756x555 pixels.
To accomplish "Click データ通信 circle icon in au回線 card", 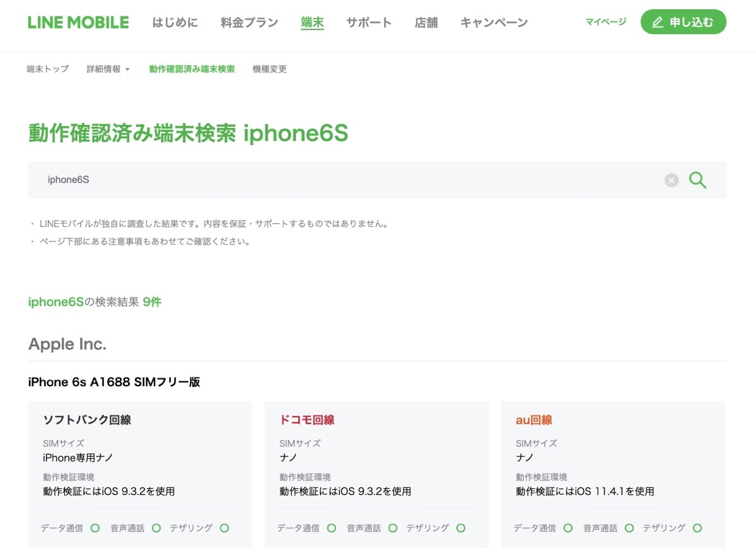I will [x=568, y=528].
